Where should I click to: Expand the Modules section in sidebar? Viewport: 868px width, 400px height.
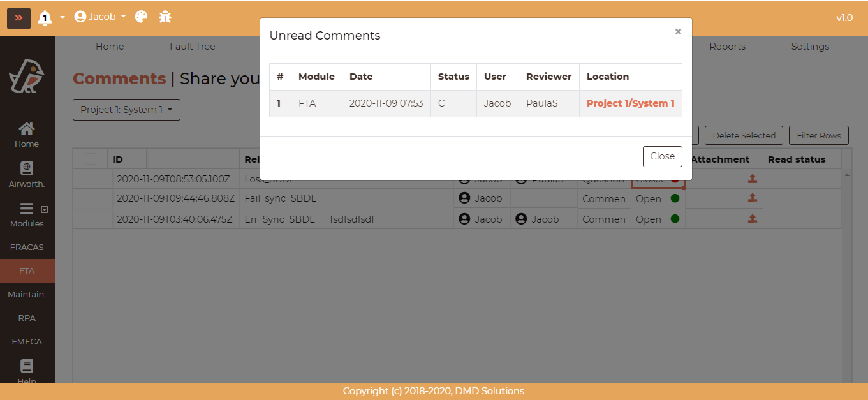[27, 215]
